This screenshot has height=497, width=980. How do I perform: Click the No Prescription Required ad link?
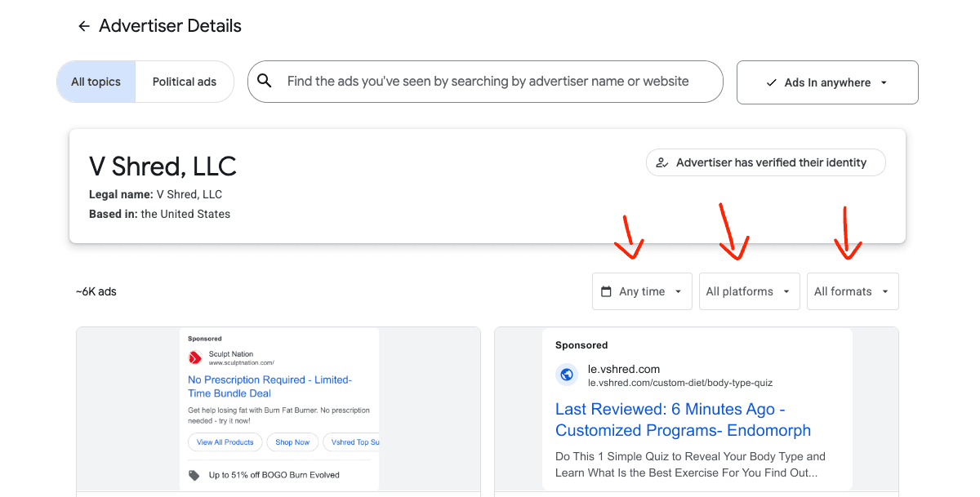click(269, 386)
